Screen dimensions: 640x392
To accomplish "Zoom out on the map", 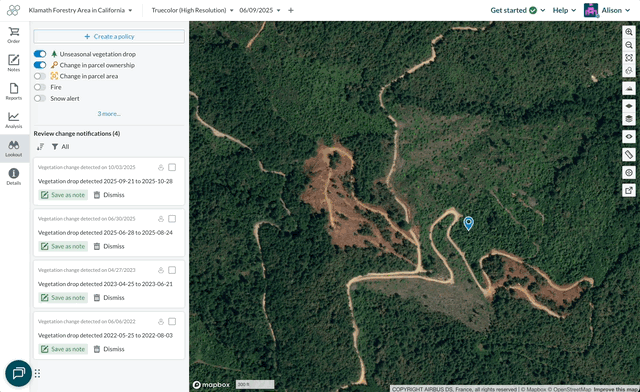I will tap(629, 45).
